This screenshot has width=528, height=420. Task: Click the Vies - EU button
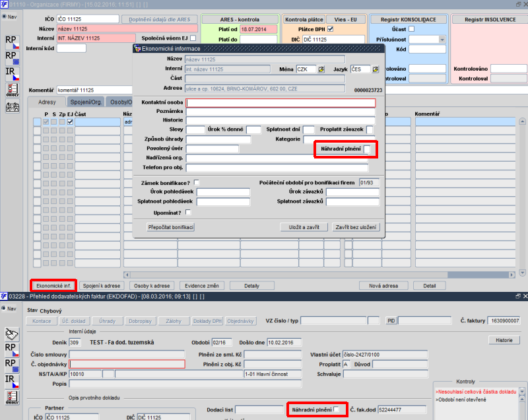click(345, 20)
